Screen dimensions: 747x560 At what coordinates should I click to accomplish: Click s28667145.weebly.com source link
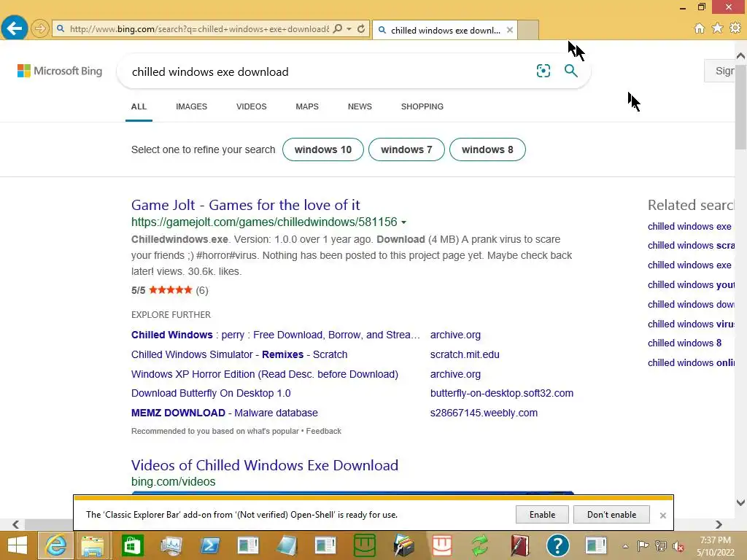pyautogui.click(x=484, y=413)
